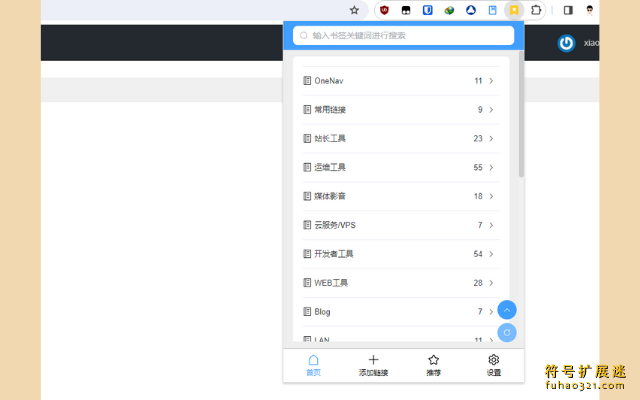Toggle the browser side panel
The height and width of the screenshot is (400, 640).
(x=568, y=10)
